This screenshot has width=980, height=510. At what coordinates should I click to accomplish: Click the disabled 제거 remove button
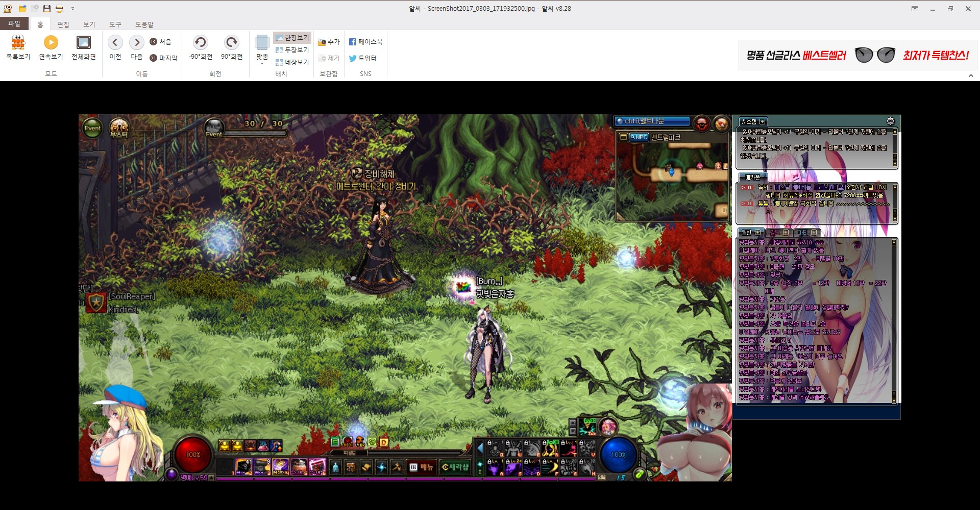tap(329, 58)
